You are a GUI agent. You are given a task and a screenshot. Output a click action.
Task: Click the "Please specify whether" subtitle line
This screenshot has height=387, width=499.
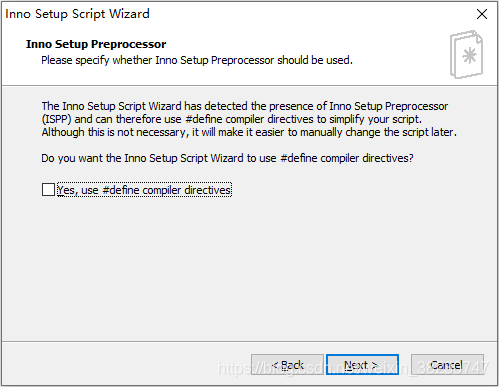(197, 60)
